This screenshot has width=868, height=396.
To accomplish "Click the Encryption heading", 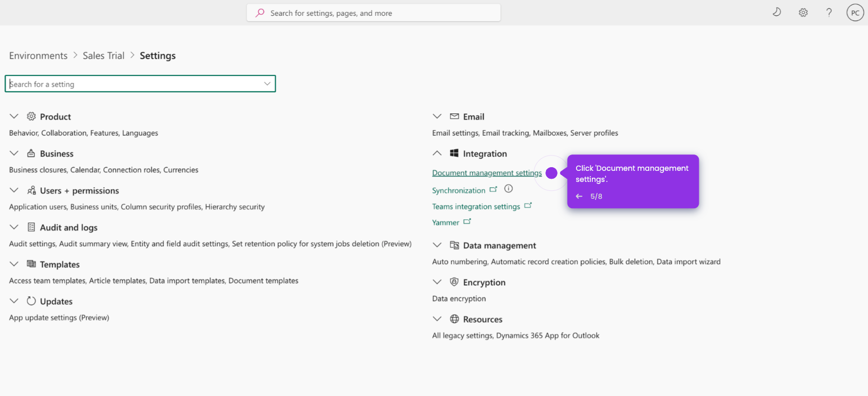I will (x=484, y=282).
